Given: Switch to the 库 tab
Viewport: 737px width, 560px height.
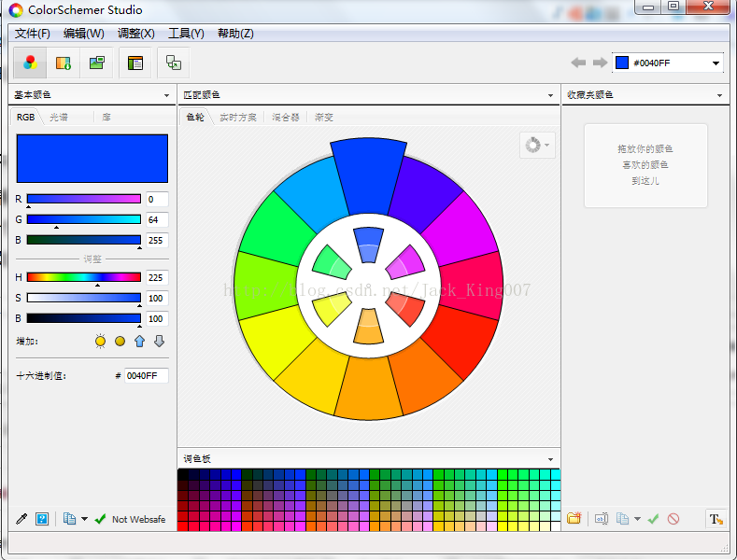Looking at the screenshot, I should pos(106,117).
